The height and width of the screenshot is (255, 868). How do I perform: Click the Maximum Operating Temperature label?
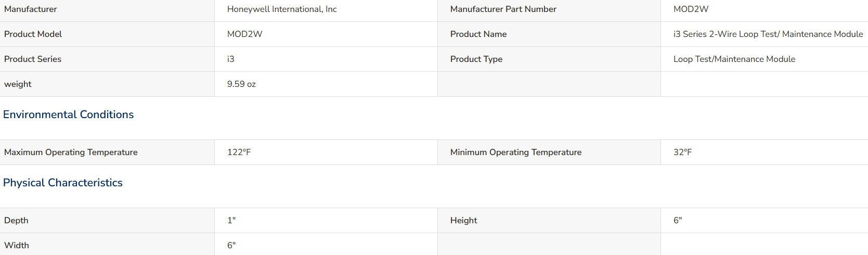pos(71,152)
